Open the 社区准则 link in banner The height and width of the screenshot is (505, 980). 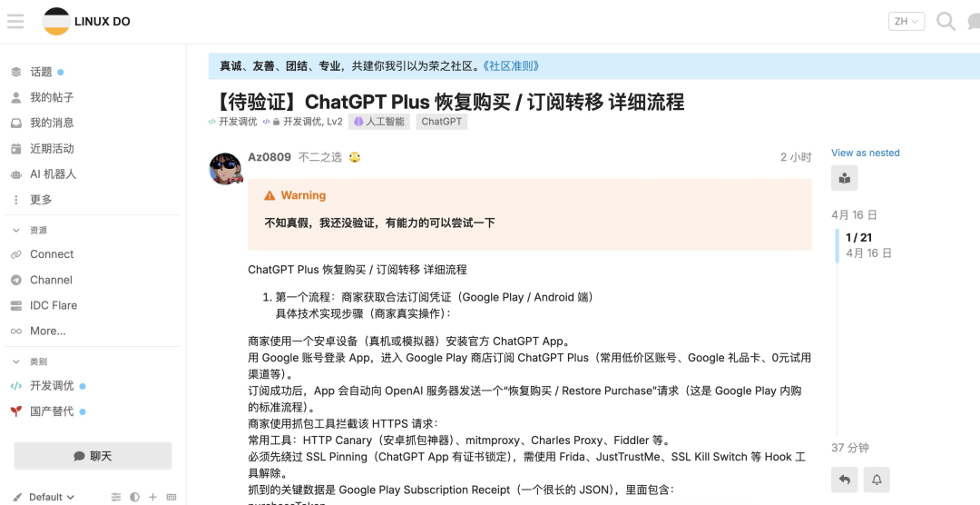(x=510, y=66)
